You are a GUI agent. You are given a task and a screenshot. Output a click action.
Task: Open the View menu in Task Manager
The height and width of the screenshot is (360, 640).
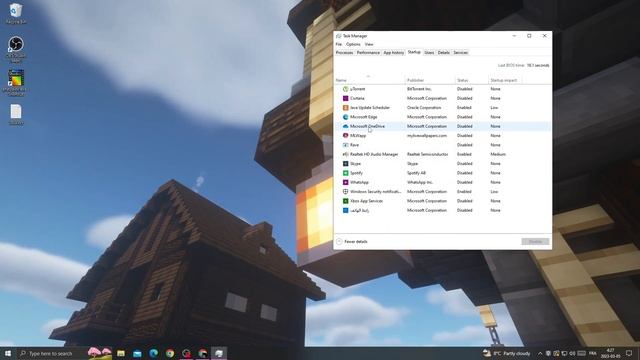tap(369, 44)
